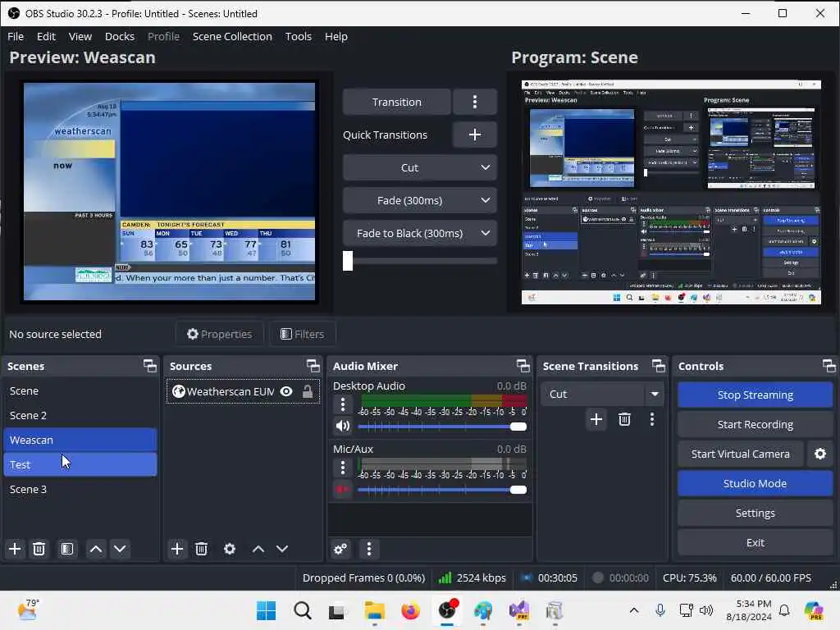The height and width of the screenshot is (630, 840).
Task: Open Virtual Camera settings gear
Action: click(820, 454)
